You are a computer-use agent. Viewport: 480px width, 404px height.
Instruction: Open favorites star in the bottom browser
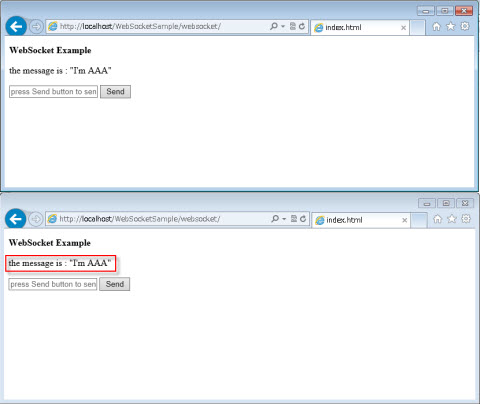(452, 219)
